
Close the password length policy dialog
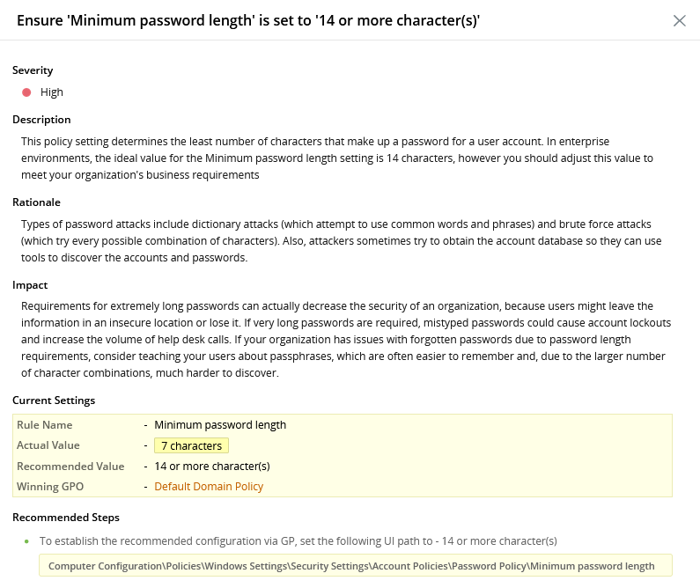(679, 21)
